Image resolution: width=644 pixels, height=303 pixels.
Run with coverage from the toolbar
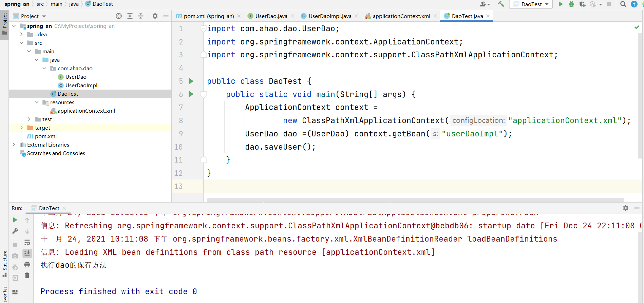582,4
